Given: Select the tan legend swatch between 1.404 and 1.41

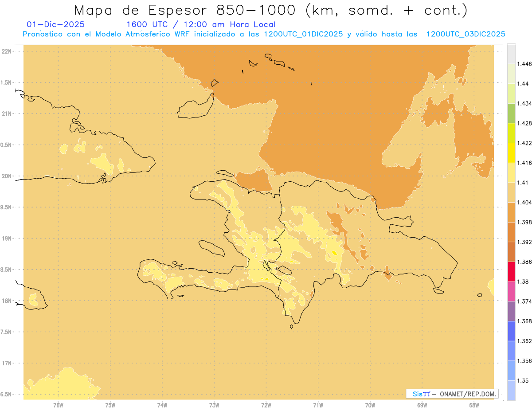Looking at the screenshot, I should click(511, 192).
